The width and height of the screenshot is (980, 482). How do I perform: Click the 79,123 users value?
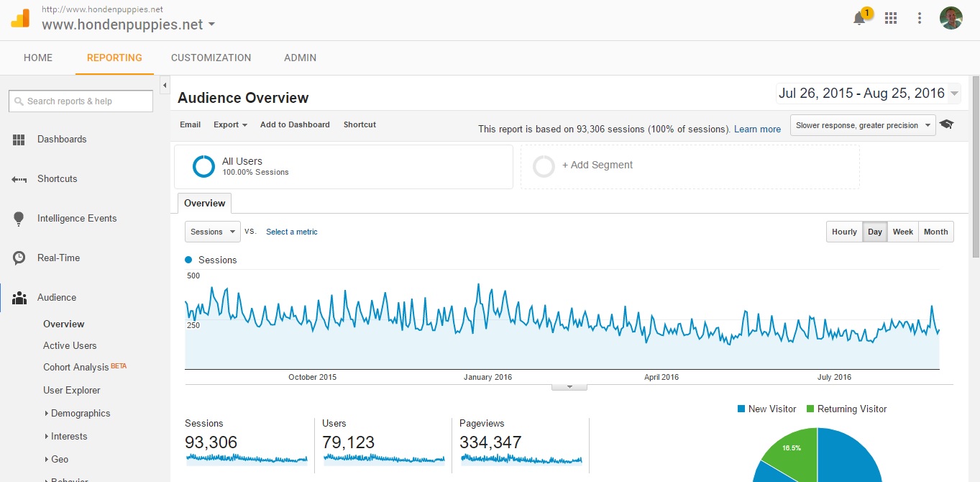(x=349, y=442)
